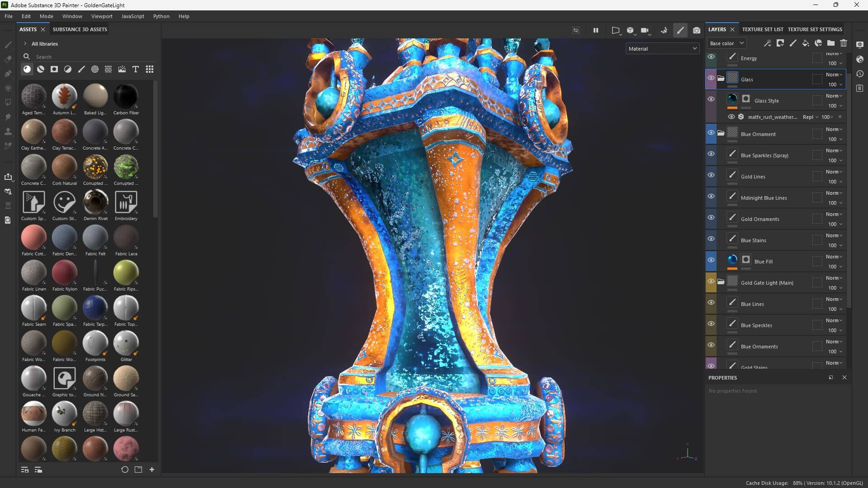Screen dimensions: 868x488
Task: Select the Polygon Fill tool
Action: click(x=8, y=87)
